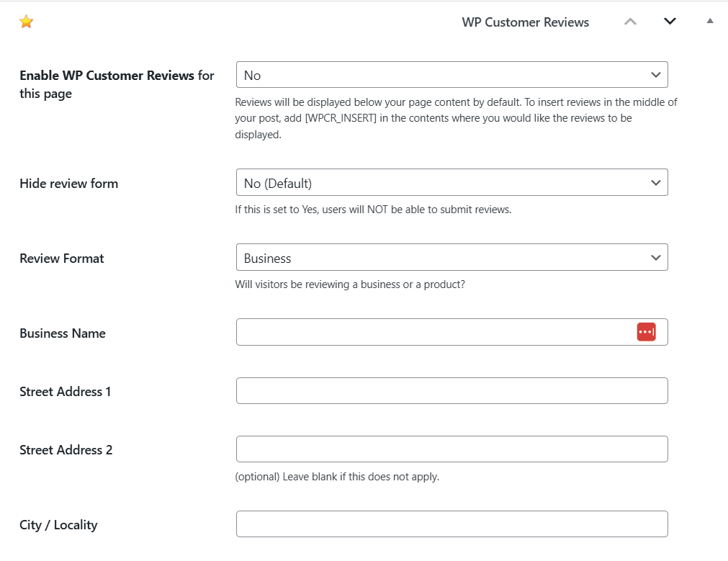Open the Hide review form dropdown
Image resolution: width=728 pixels, height=561 pixels.
tap(451, 182)
